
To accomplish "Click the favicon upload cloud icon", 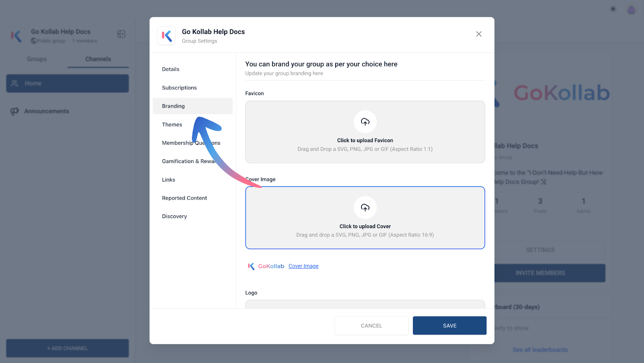I will pos(365,122).
